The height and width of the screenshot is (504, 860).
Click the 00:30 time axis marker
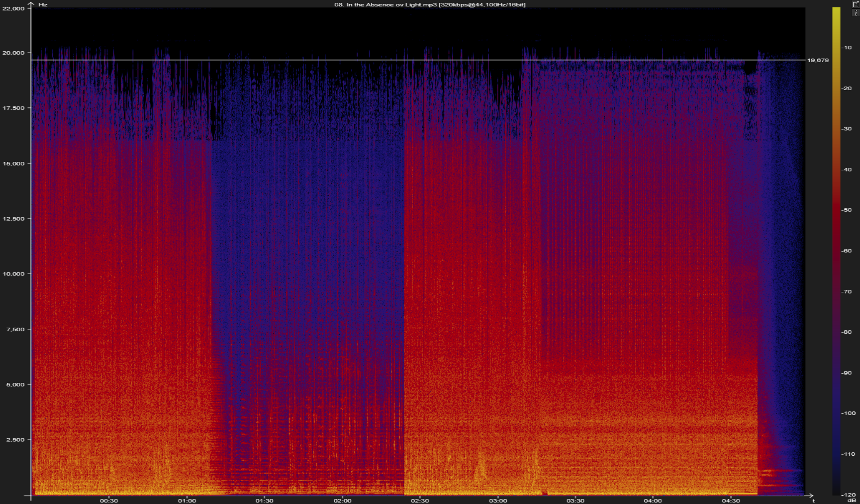(109, 501)
